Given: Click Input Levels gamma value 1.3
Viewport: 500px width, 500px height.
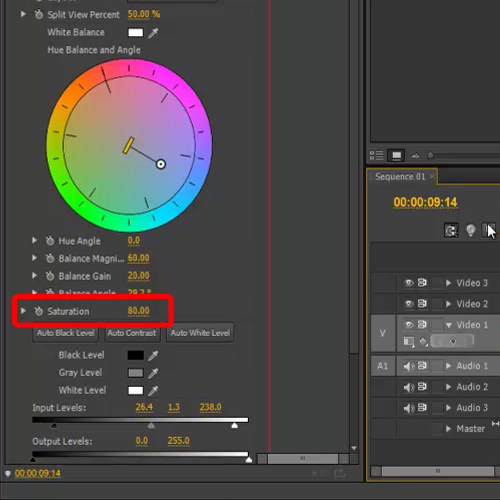Looking at the screenshot, I should pos(174,407).
